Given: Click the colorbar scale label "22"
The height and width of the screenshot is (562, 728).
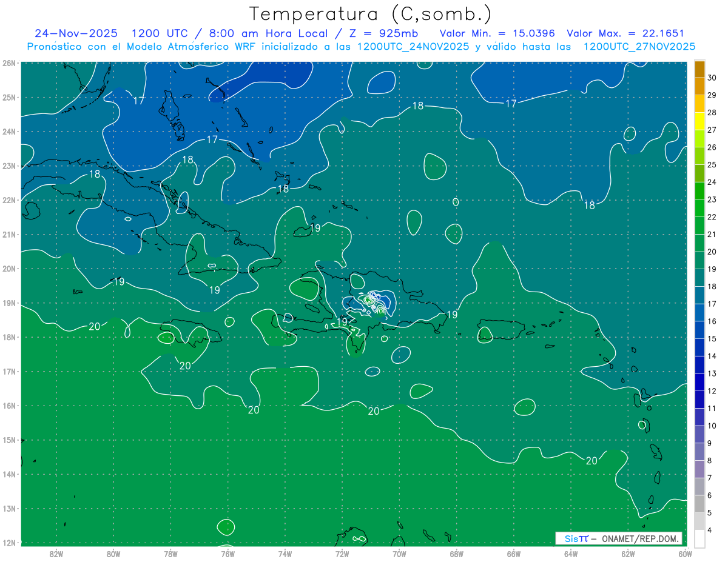Looking at the screenshot, I should point(712,217).
